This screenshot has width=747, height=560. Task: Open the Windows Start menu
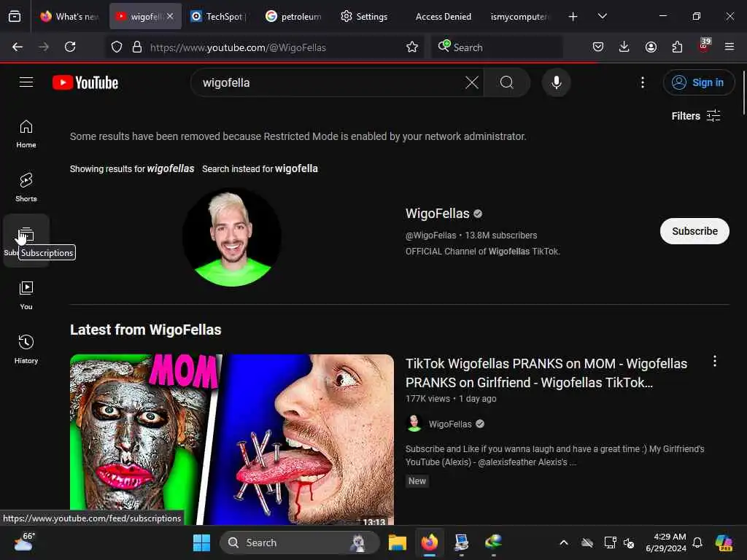click(x=201, y=542)
